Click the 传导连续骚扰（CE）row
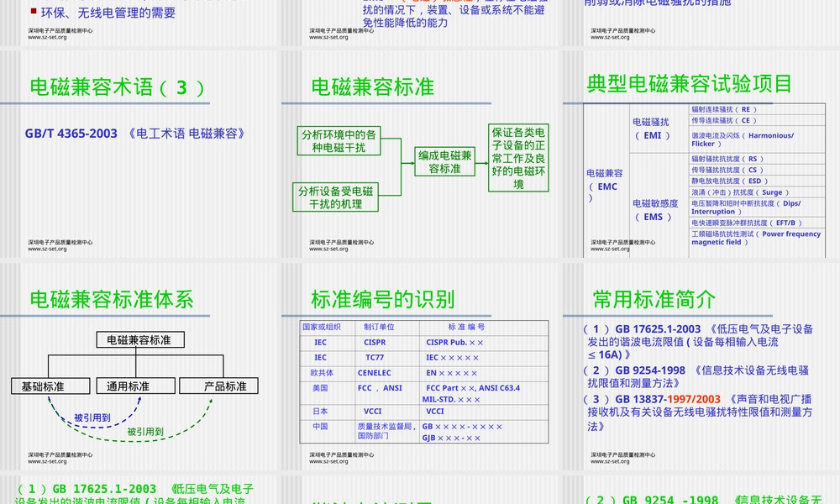The width and height of the screenshot is (840, 504). [757, 120]
